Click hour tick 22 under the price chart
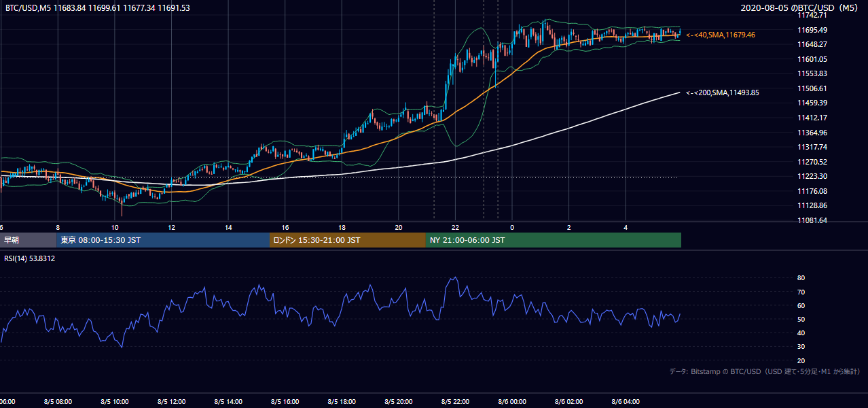868x408 pixels. (x=455, y=228)
